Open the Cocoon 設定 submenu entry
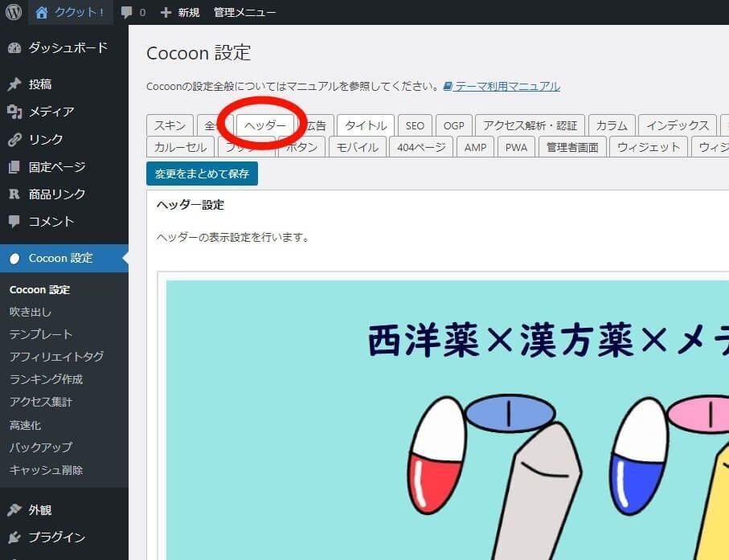Viewport: 729px width, 560px height. point(39,289)
